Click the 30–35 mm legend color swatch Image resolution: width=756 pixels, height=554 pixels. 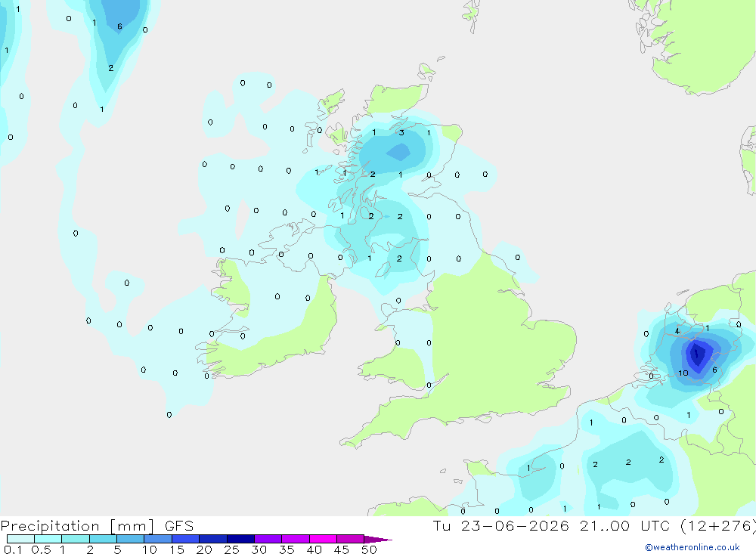coord(268,539)
